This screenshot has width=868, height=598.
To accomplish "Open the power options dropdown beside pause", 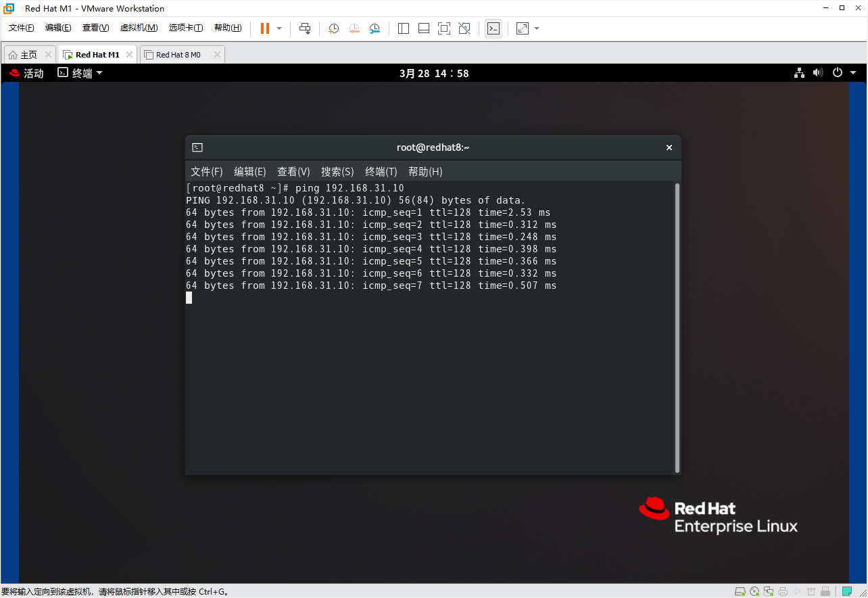I will coord(279,28).
